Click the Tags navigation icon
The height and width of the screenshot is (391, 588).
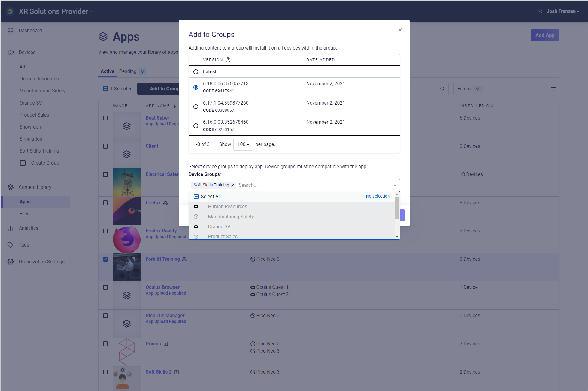(x=11, y=244)
